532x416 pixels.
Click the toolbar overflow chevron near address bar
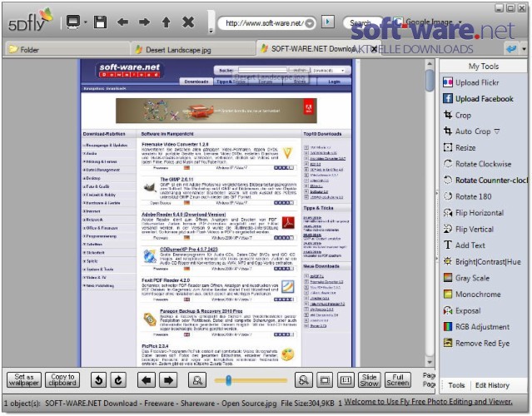211,31
